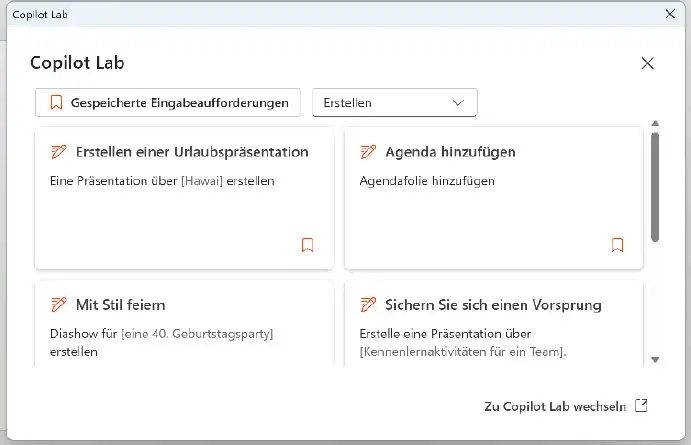
Task: Follow the Zu Copilot Lab wechseln link
Action: (x=555, y=405)
